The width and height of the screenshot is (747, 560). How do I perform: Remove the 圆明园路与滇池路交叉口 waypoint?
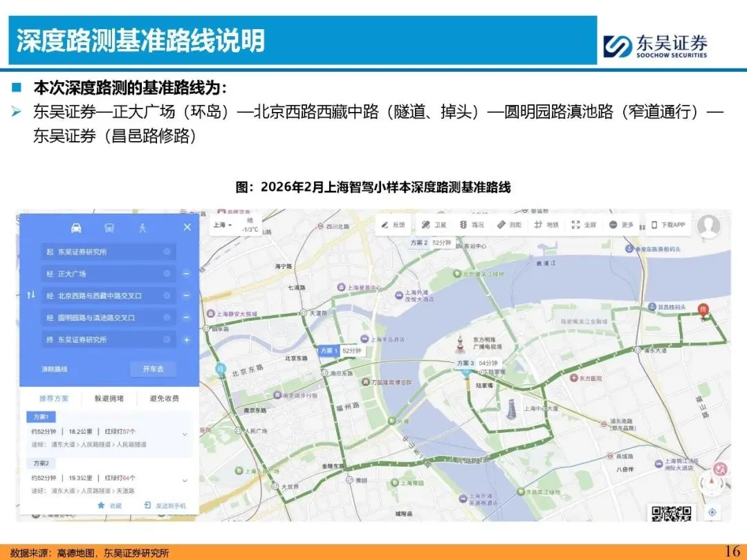pos(186,317)
